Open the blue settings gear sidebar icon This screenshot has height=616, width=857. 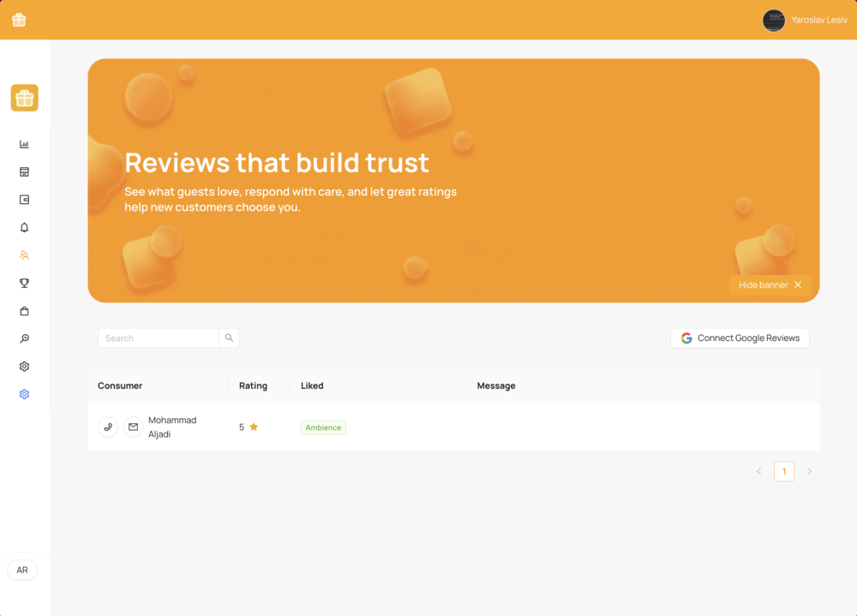click(24, 394)
